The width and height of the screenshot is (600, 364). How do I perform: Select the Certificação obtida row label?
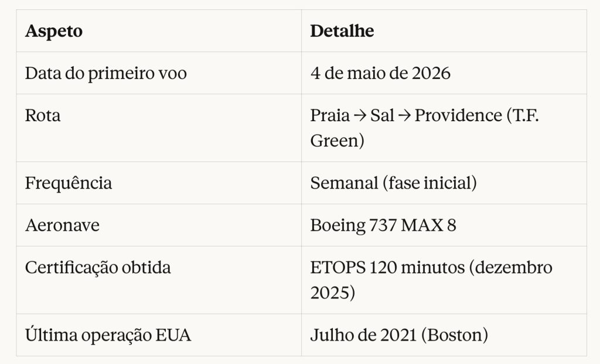(98, 267)
